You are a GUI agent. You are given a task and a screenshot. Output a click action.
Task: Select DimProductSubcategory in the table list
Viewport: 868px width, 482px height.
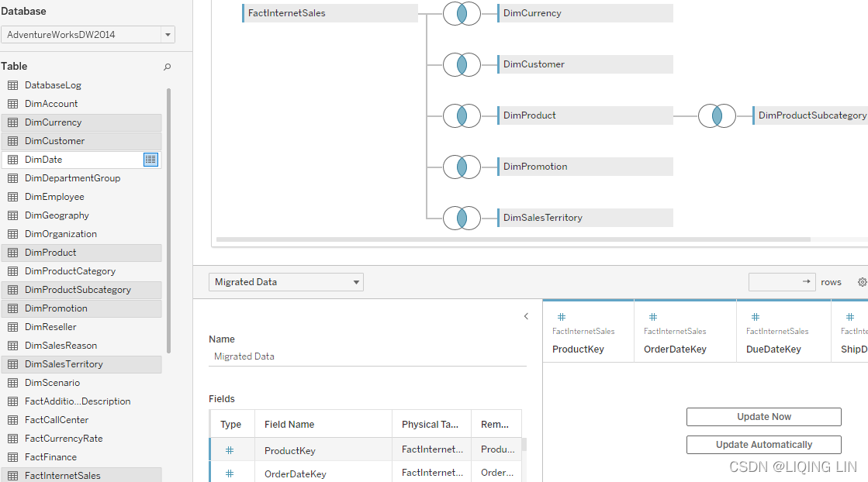tap(81, 290)
